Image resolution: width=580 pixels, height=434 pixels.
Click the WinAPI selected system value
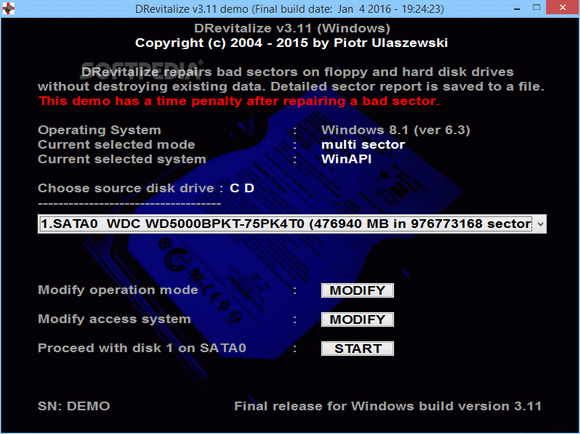point(346,159)
